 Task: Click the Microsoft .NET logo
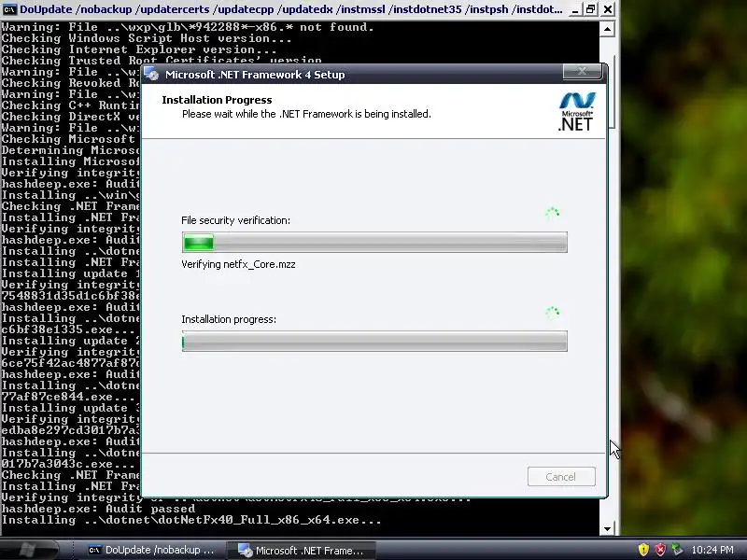pyautogui.click(x=576, y=111)
